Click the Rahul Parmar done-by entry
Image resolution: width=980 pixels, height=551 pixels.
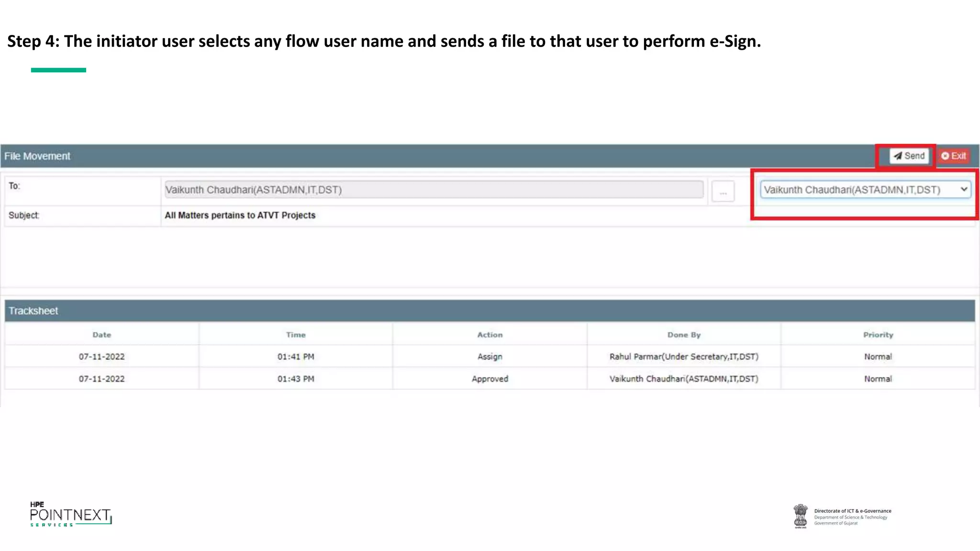(x=684, y=357)
